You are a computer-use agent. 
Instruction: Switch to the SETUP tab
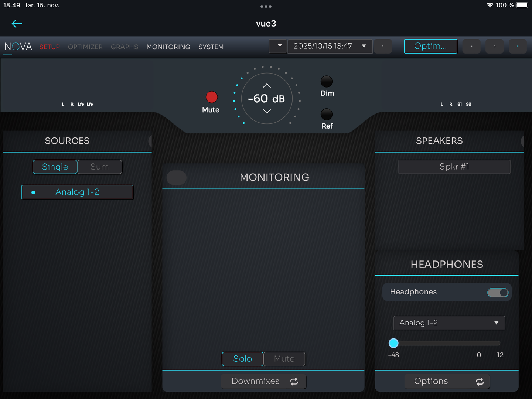point(50,47)
